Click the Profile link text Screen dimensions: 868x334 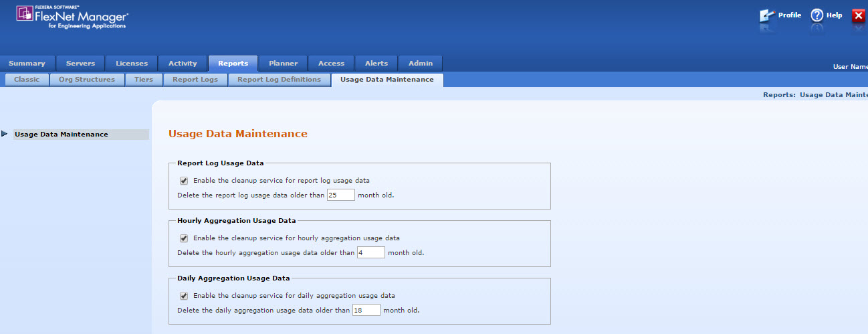coord(789,15)
